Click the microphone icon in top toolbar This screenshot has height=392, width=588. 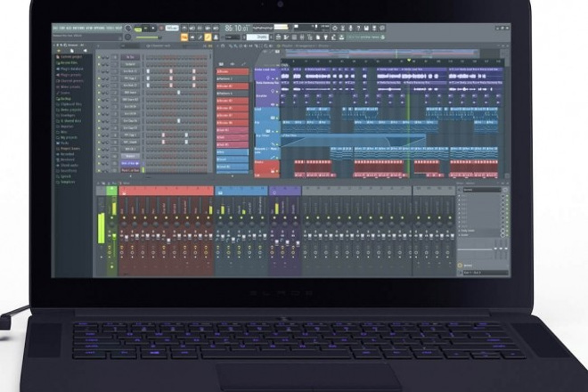click(351, 29)
